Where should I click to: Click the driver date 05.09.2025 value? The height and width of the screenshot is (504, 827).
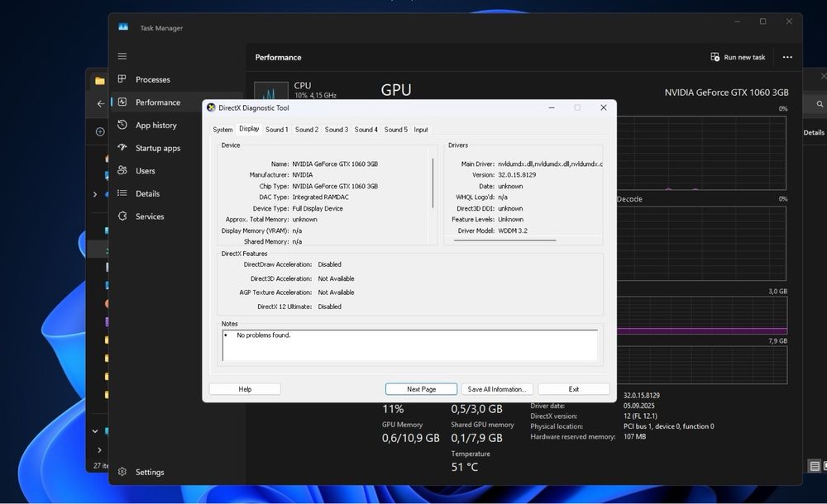[638, 406]
